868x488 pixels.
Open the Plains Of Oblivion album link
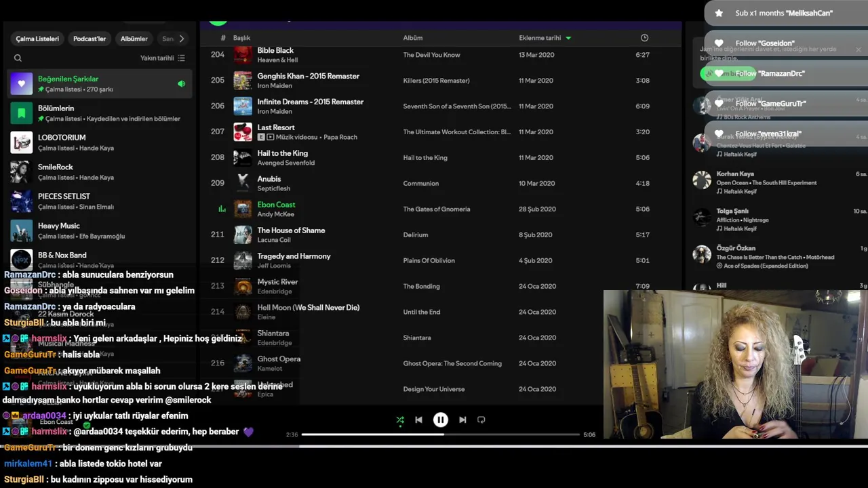(x=429, y=261)
